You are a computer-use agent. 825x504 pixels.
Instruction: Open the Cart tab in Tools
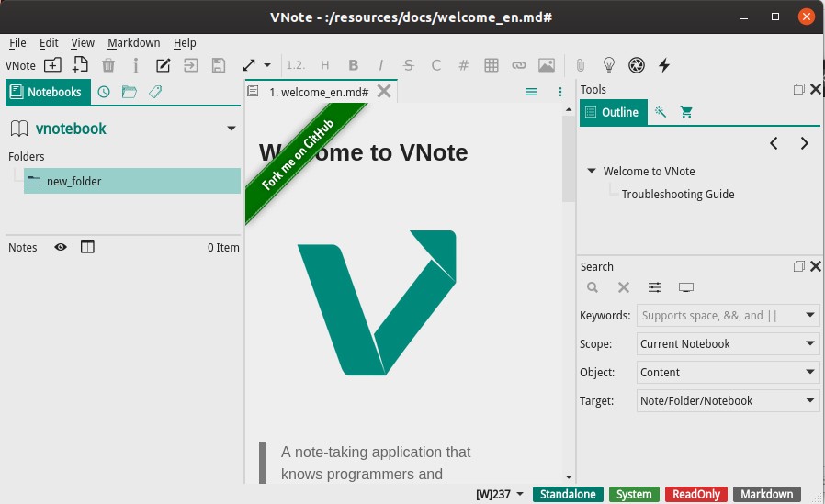point(686,112)
